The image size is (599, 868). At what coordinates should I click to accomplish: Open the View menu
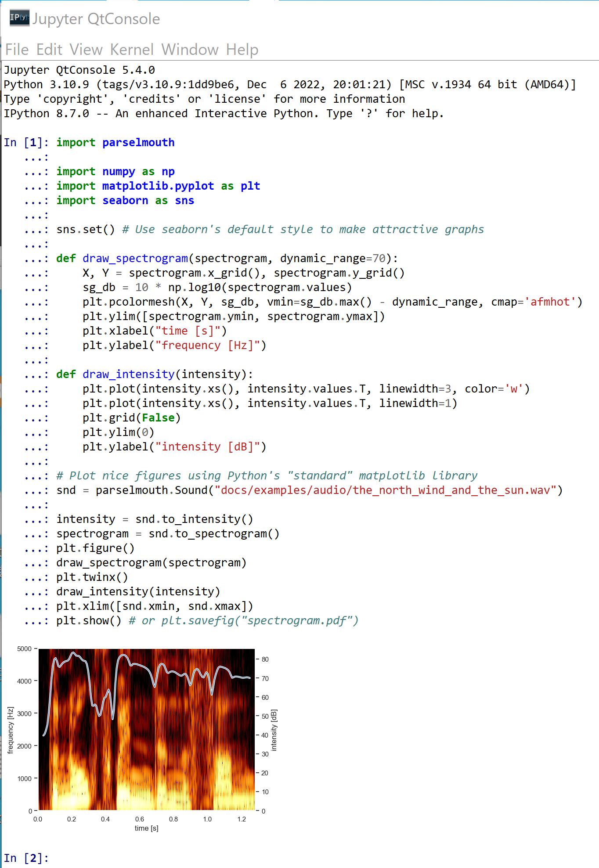86,50
